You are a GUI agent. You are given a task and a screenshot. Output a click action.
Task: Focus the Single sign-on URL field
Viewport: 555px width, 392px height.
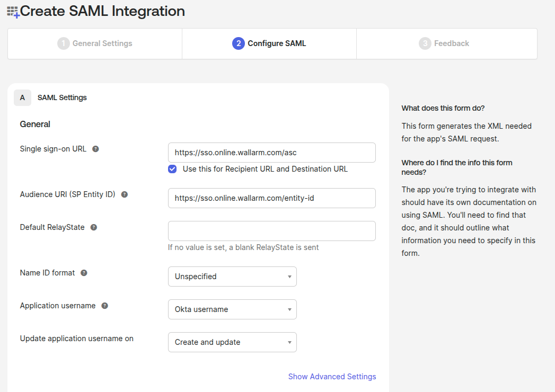tap(271, 152)
